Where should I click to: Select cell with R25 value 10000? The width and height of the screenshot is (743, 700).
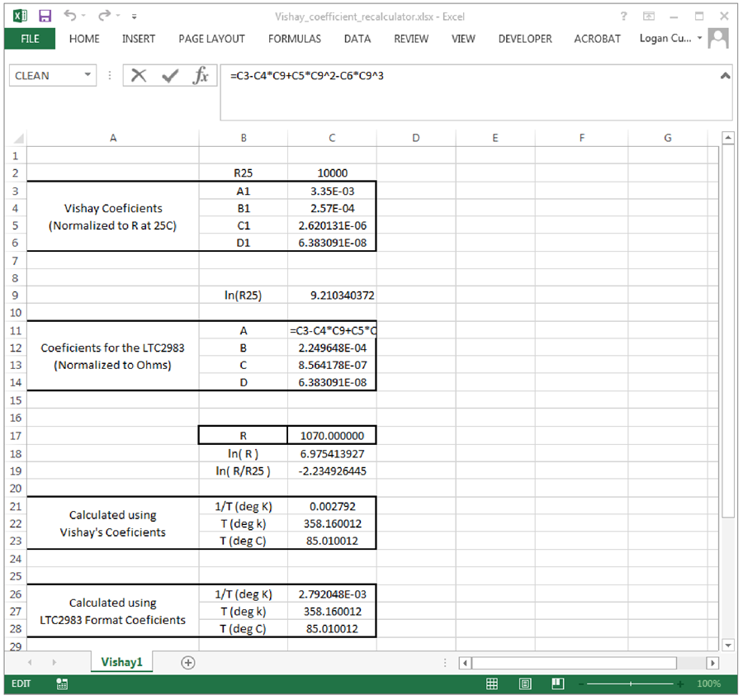[332, 173]
